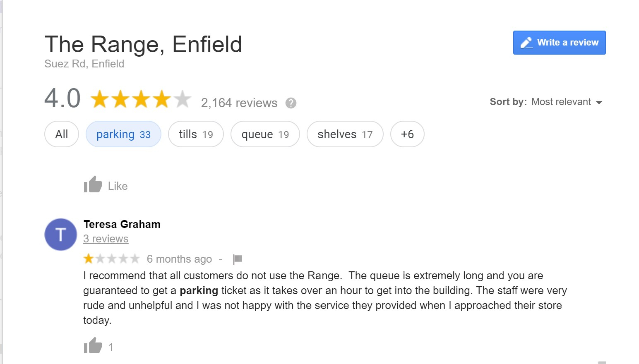Click the gold overall star rating

(141, 100)
